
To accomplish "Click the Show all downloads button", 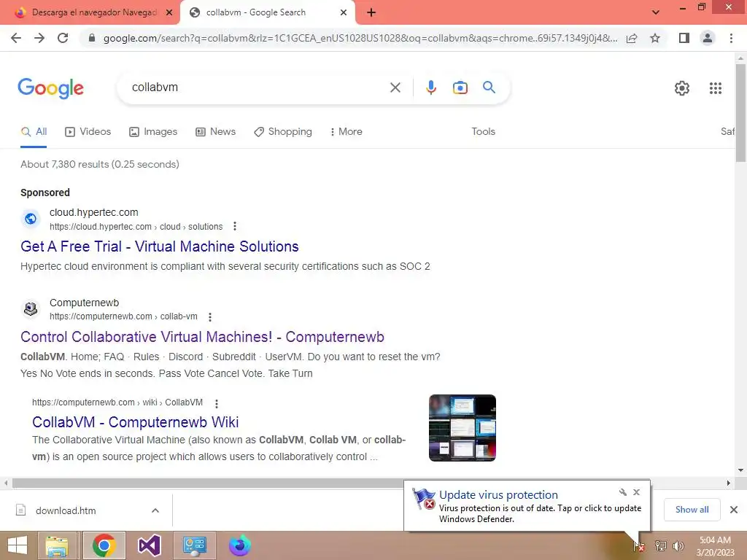I will point(692,510).
